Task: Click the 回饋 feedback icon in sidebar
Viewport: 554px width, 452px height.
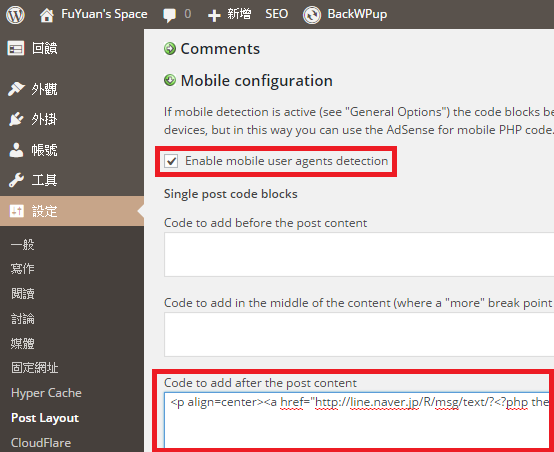Action: 16,48
